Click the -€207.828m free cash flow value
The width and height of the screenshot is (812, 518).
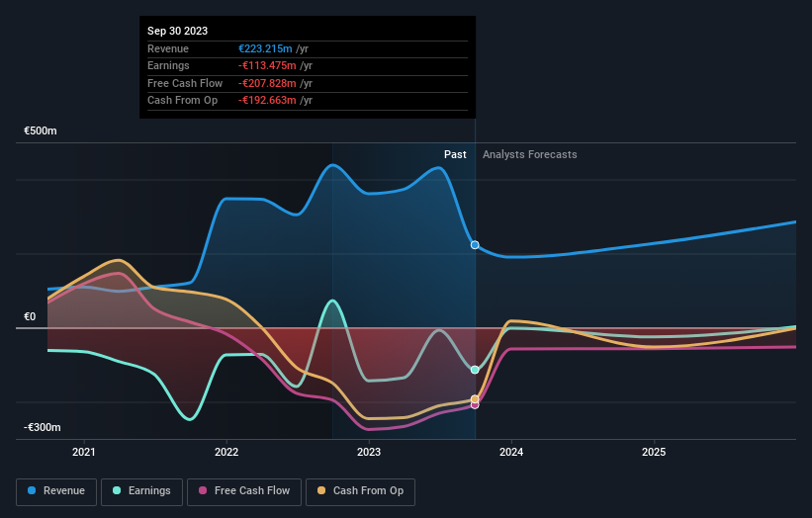(x=267, y=83)
